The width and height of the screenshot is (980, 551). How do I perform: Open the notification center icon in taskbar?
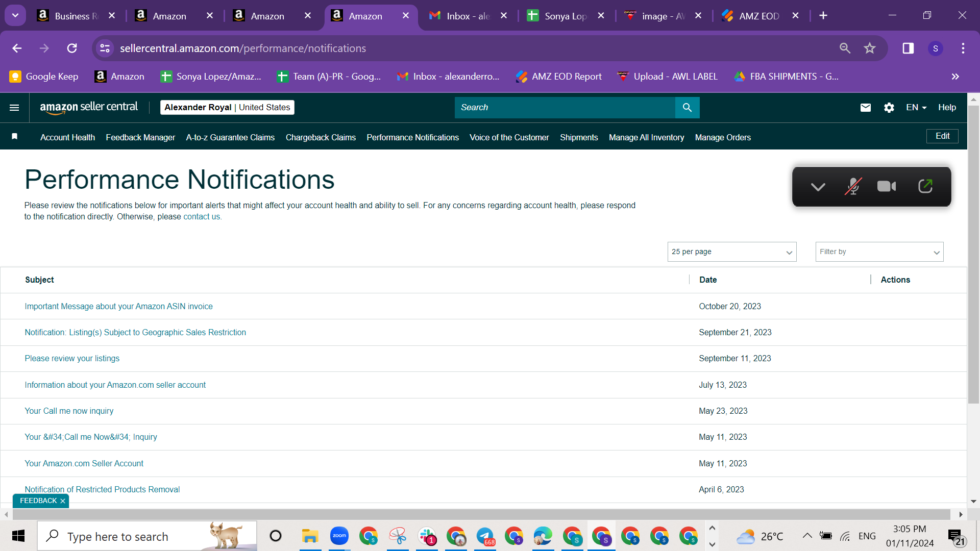(x=955, y=536)
